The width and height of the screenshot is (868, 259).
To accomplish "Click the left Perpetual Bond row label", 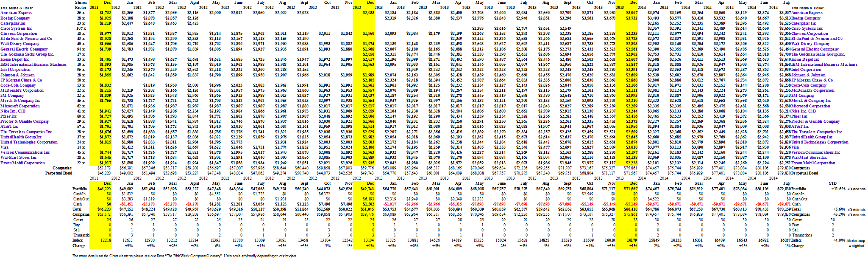I will pyautogui.click(x=59, y=173).
